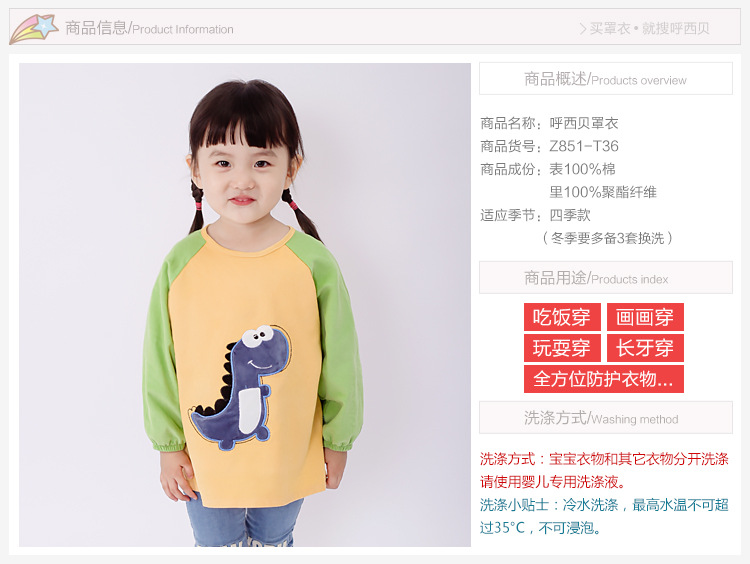
Task: Click the red washing instructions text
Action: (604, 470)
